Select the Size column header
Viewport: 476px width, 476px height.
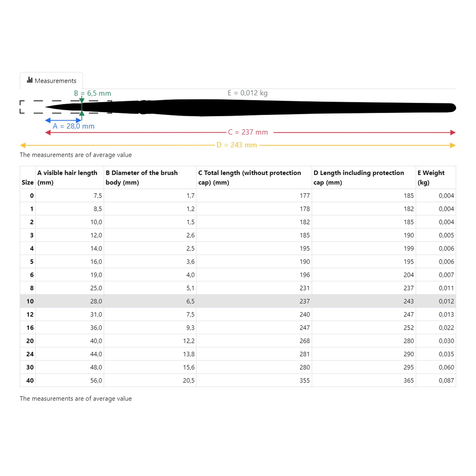click(28, 182)
